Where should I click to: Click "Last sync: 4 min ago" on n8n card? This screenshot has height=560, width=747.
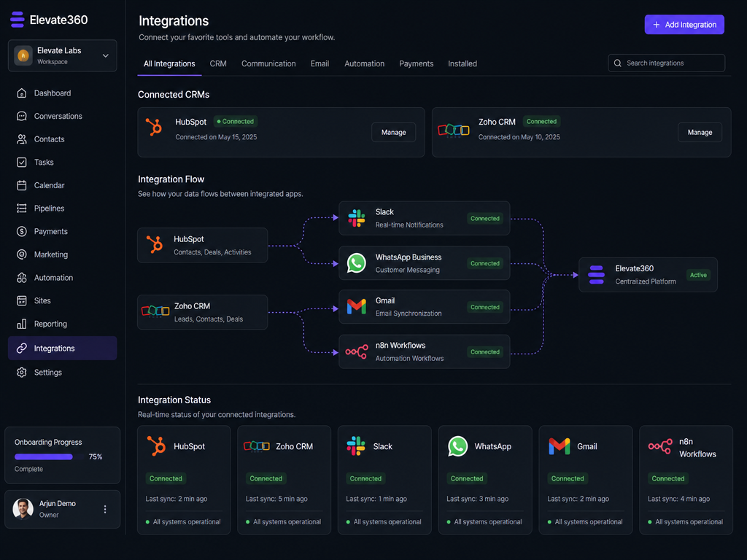[x=678, y=499]
